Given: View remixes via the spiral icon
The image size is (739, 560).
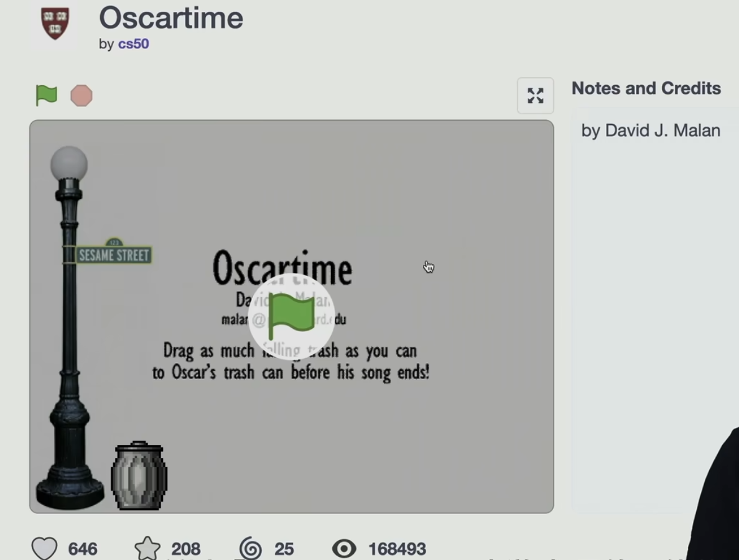Looking at the screenshot, I should tap(250, 549).
